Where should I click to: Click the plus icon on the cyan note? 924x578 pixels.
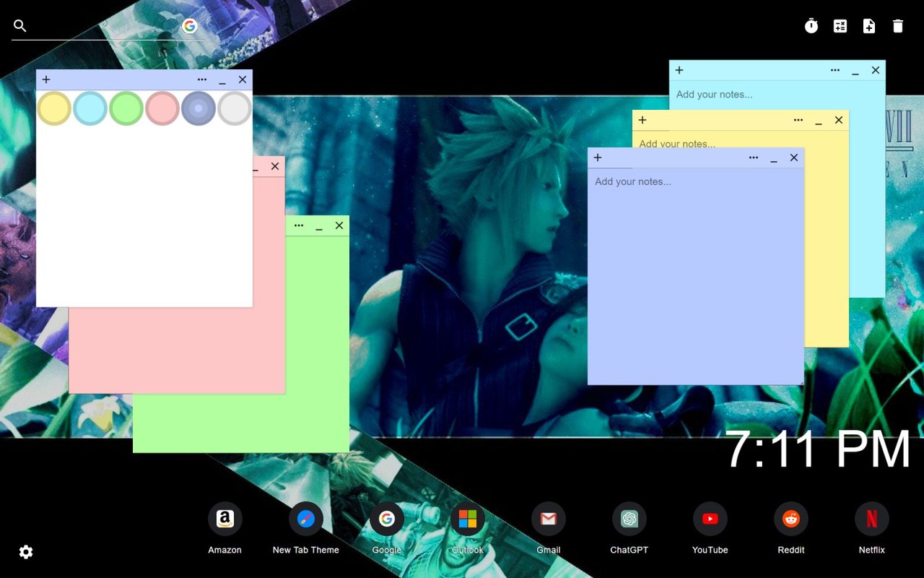click(x=679, y=70)
